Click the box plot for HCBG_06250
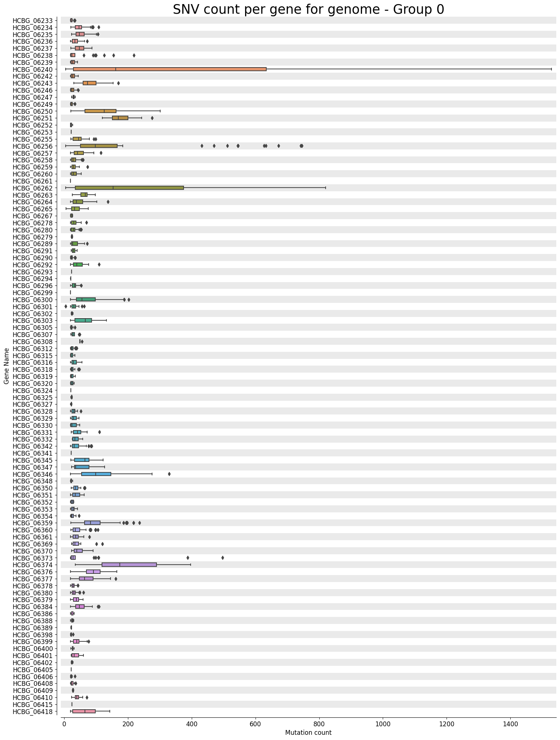The image size is (560, 740). tap(101, 111)
